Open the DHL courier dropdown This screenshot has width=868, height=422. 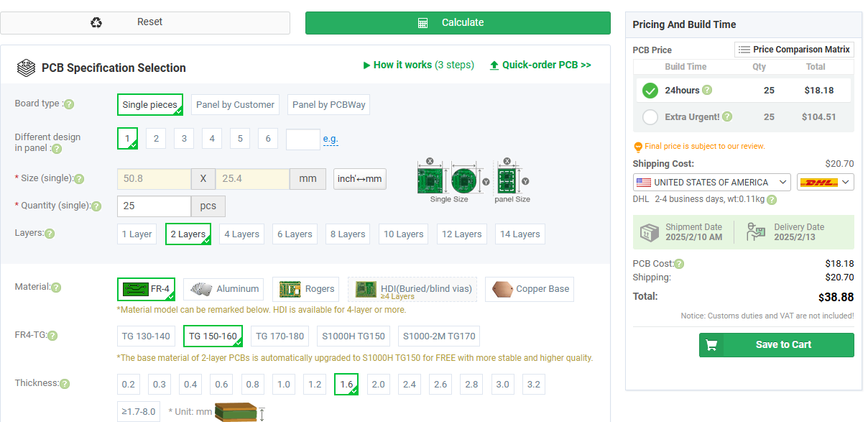(x=826, y=183)
